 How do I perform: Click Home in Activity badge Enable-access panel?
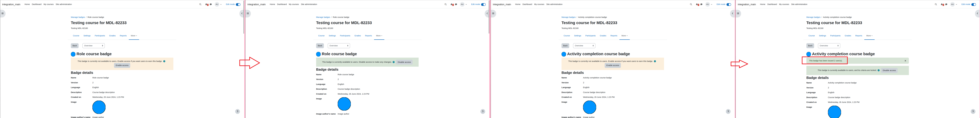coord(518,4)
